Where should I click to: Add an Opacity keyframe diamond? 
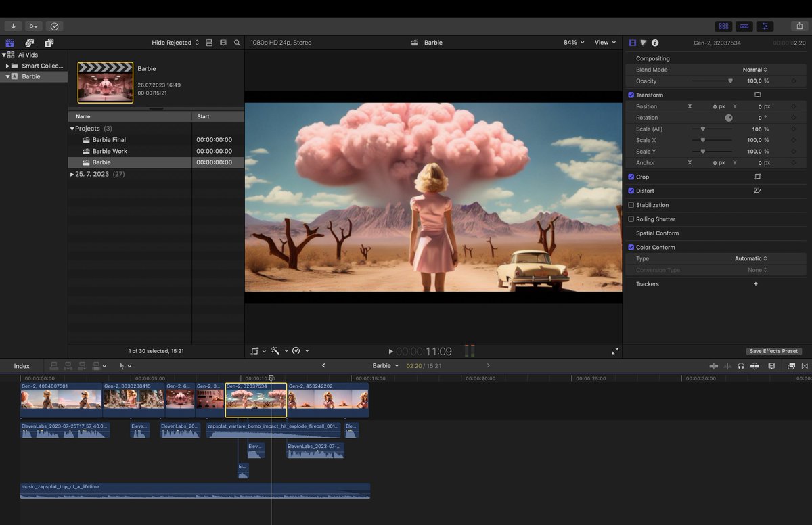coord(794,81)
